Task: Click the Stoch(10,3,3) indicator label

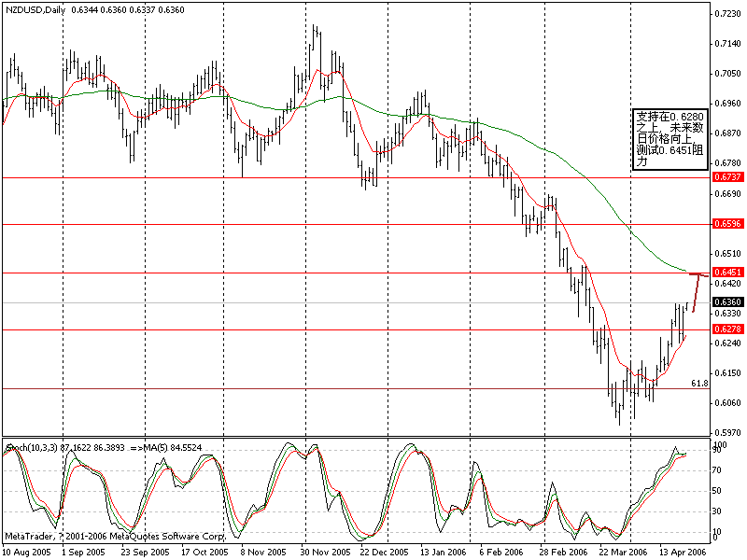Action: click(32, 448)
